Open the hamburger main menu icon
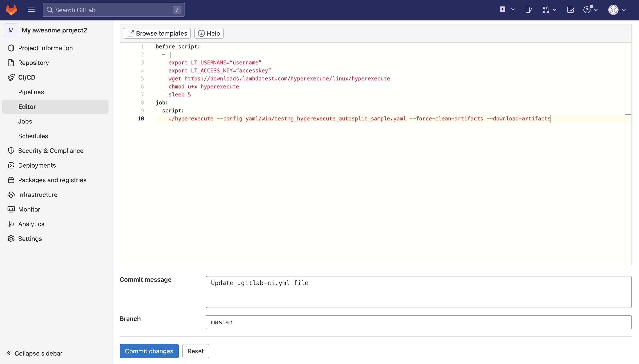This screenshot has height=364, width=639. point(31,10)
